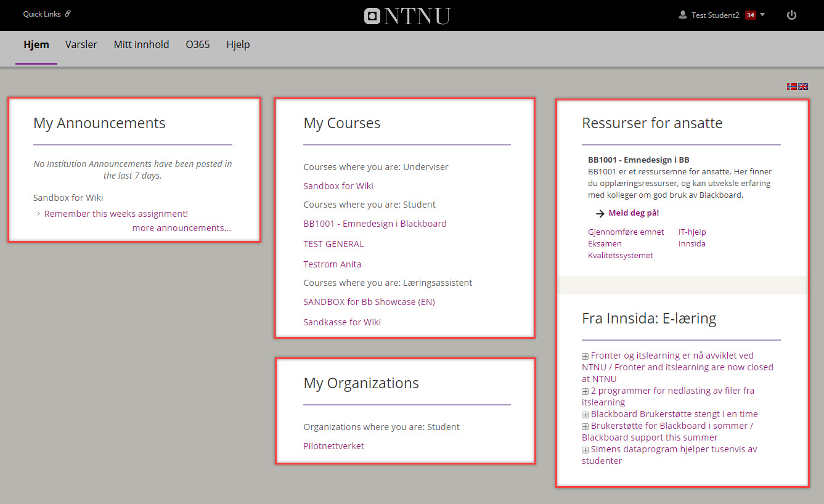Expand Simens dataprogram news item
The height and width of the screenshot is (504, 824).
(x=585, y=450)
